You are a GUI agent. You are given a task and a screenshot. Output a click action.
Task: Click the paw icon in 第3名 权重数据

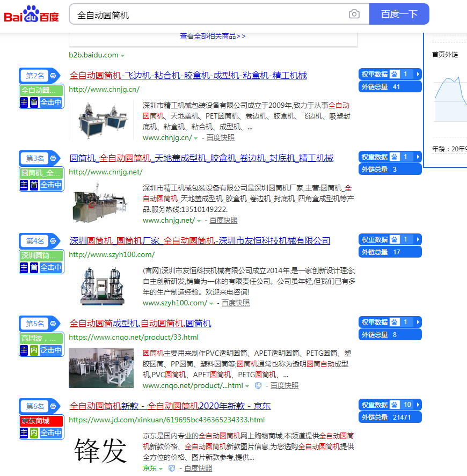395,157
